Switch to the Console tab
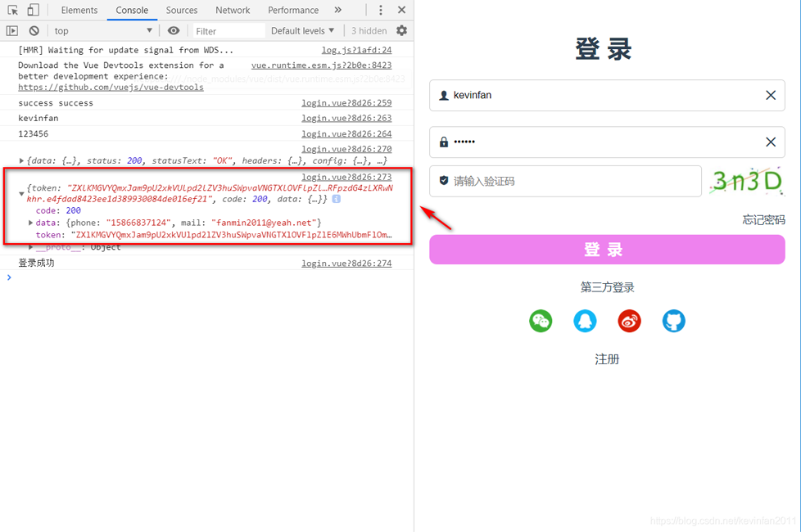The height and width of the screenshot is (532, 801). pyautogui.click(x=132, y=10)
